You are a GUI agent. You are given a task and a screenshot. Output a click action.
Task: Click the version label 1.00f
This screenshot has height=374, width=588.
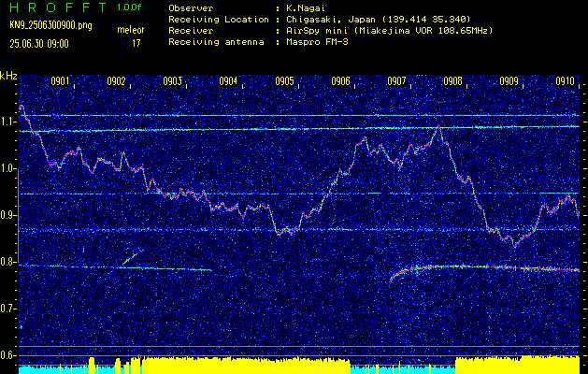(x=129, y=7)
